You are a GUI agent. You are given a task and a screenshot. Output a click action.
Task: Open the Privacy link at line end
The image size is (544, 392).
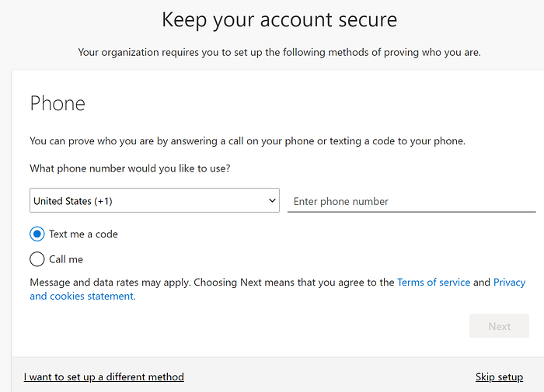pos(509,283)
